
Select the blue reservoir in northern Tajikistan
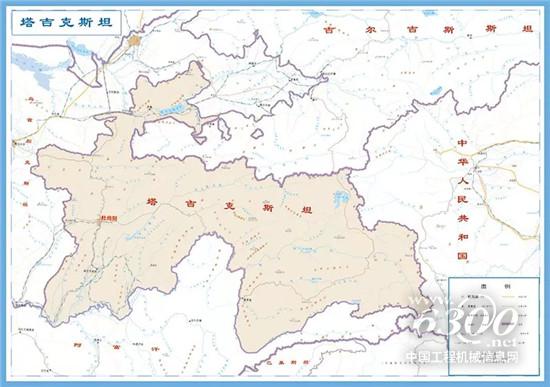pyautogui.click(x=172, y=110)
